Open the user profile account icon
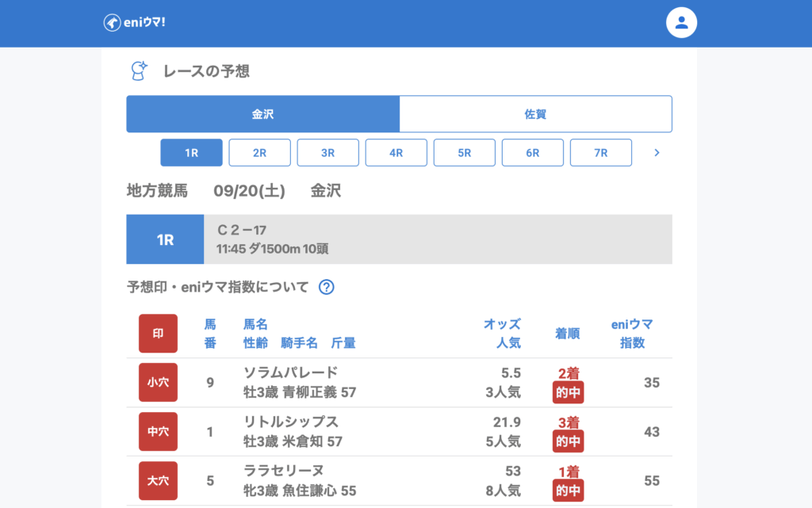 point(681,22)
